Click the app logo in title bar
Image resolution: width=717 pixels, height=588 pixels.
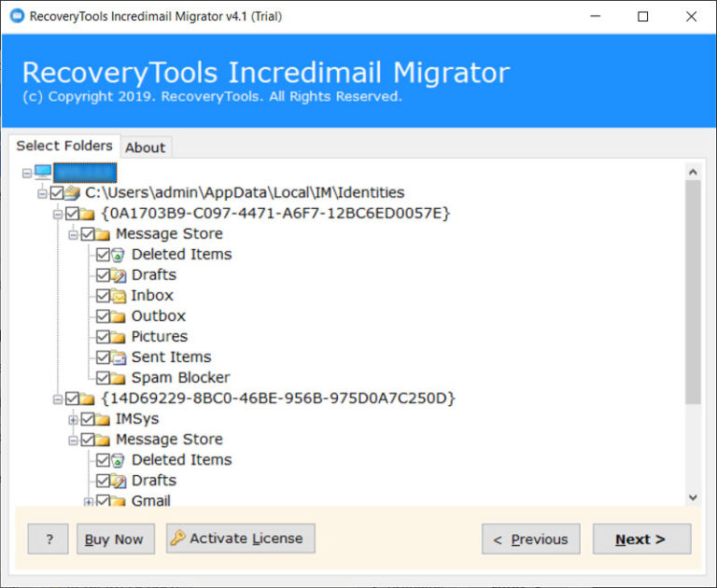(17, 16)
